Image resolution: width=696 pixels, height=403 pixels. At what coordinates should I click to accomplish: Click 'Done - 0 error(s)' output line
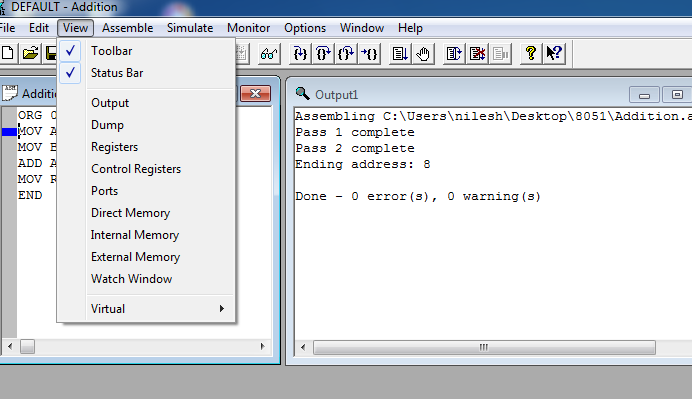(418, 196)
